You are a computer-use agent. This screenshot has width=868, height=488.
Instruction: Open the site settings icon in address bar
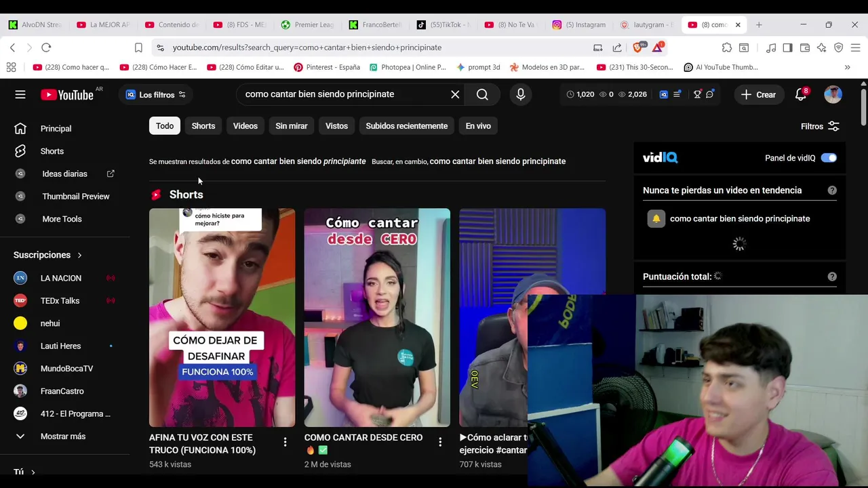pos(160,47)
